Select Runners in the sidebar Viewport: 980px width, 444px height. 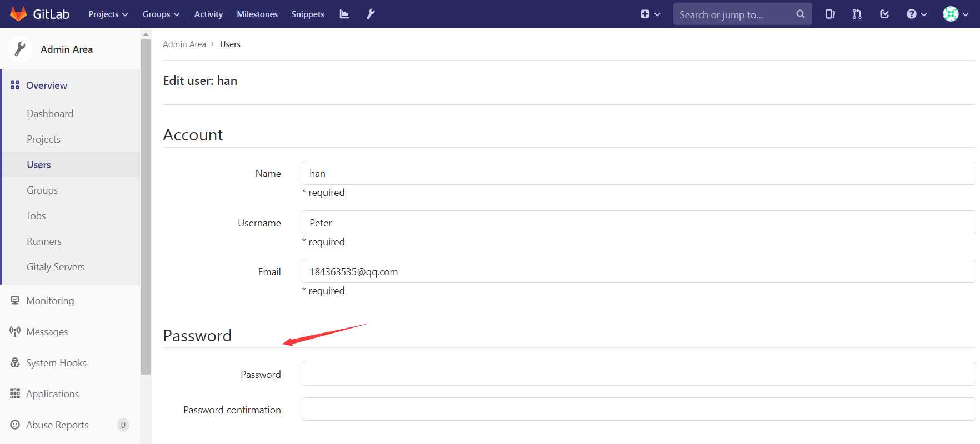[44, 241]
